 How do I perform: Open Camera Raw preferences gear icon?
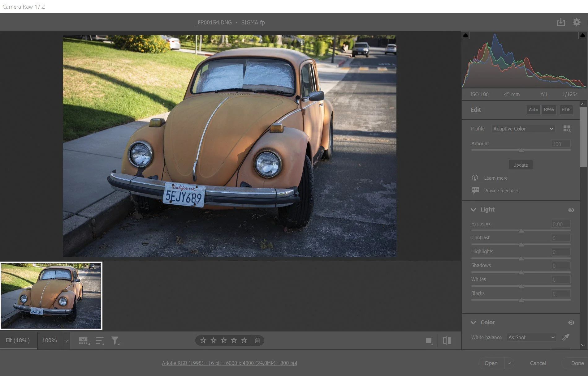tap(577, 22)
